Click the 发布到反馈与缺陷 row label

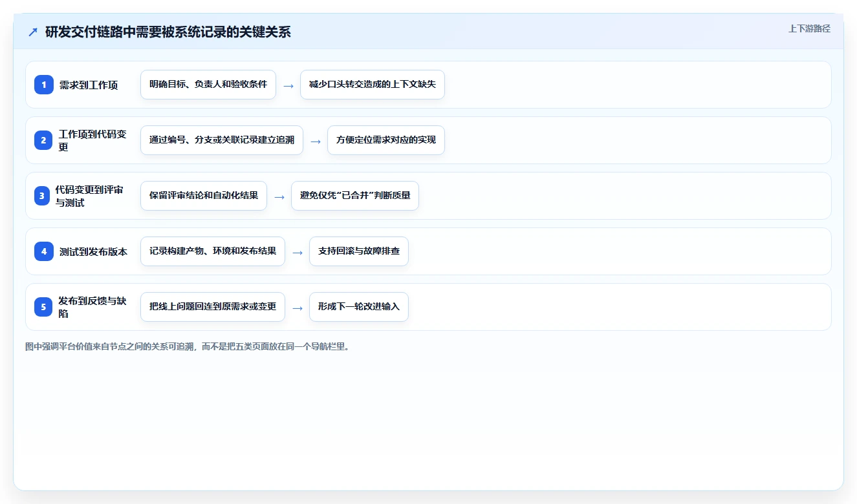coord(93,307)
